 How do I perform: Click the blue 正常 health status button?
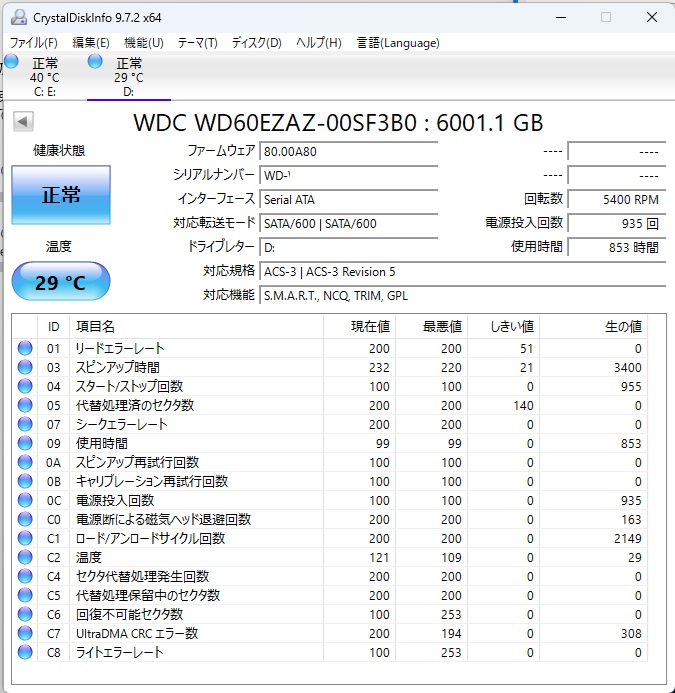tap(61, 195)
